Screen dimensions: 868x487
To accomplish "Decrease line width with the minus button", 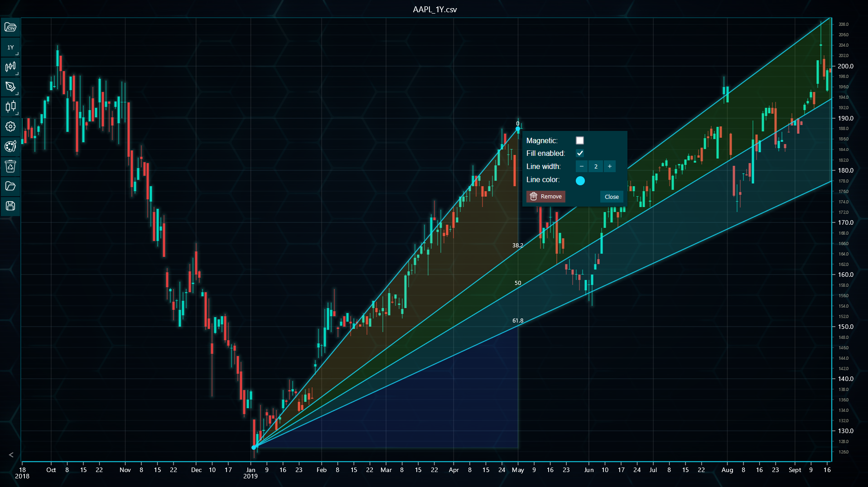I will tap(582, 166).
